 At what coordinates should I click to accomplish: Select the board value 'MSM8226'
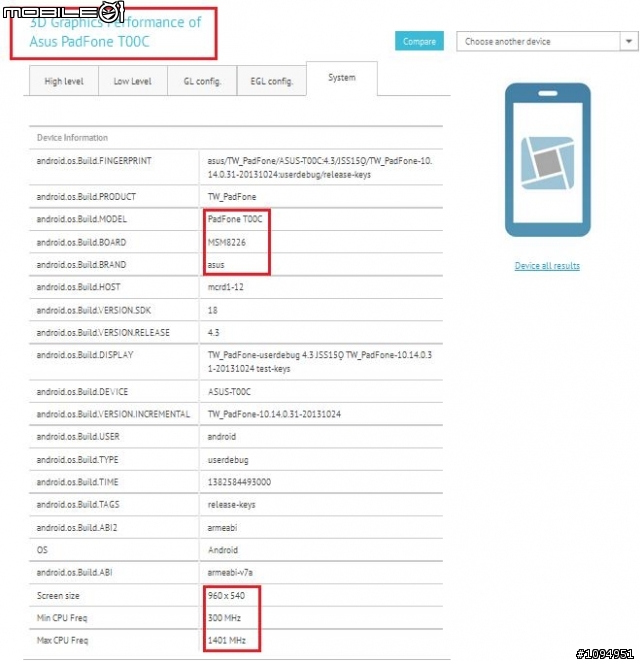pyautogui.click(x=227, y=242)
